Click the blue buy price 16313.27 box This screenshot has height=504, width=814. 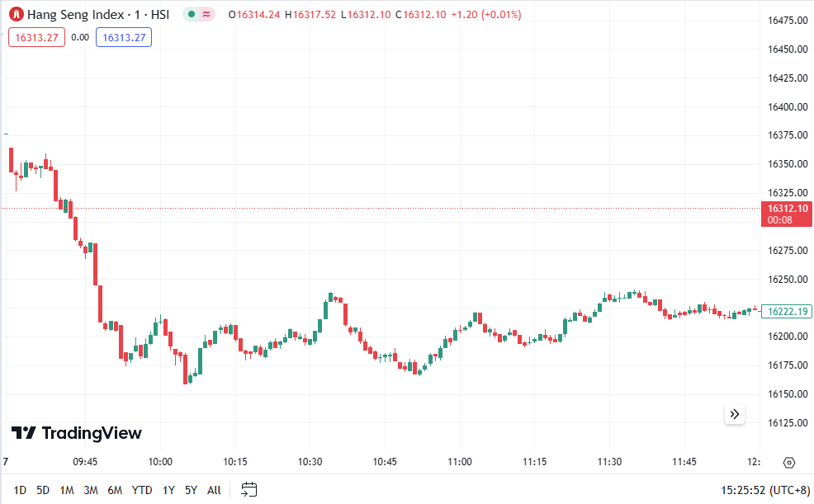124,37
